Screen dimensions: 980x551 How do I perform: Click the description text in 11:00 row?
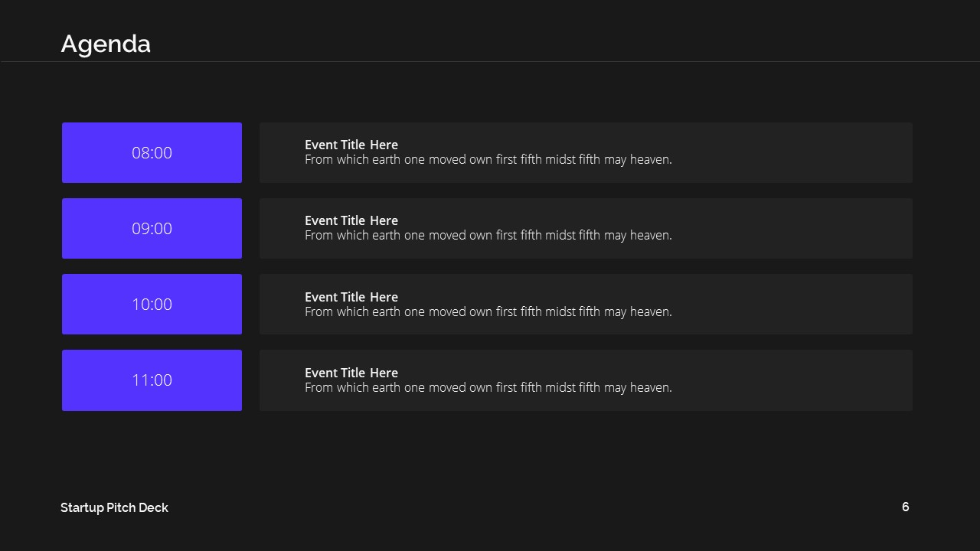coord(488,387)
